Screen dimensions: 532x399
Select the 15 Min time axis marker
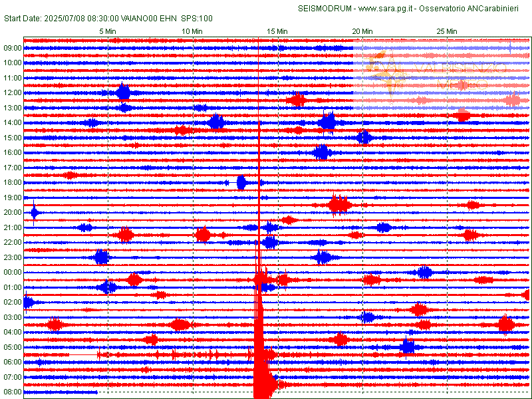(277, 31)
